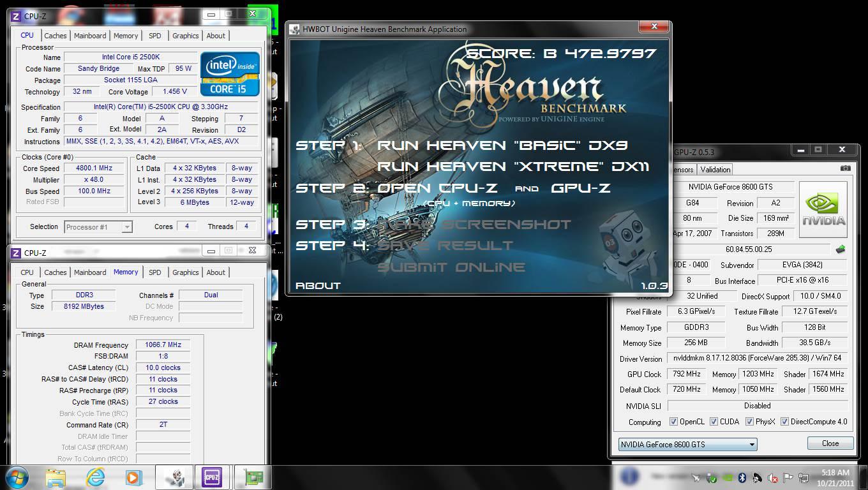Click the GPU-Z BIOS save chip icon
This screenshot has height=490, width=868.
pyautogui.click(x=840, y=249)
